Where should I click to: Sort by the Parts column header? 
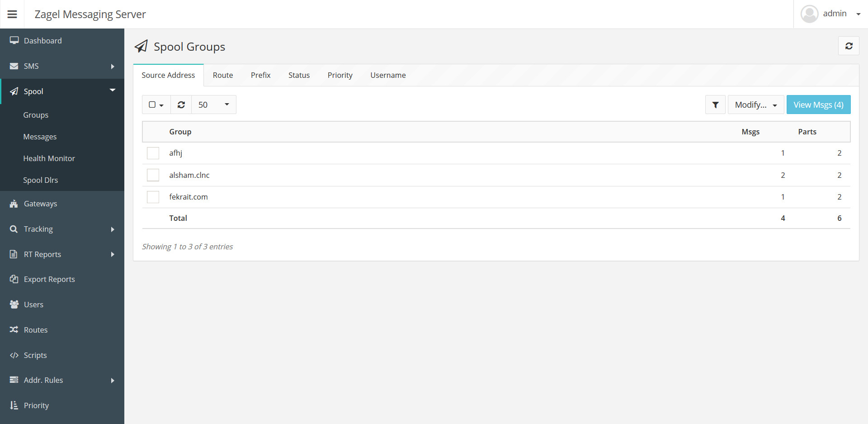(x=807, y=132)
